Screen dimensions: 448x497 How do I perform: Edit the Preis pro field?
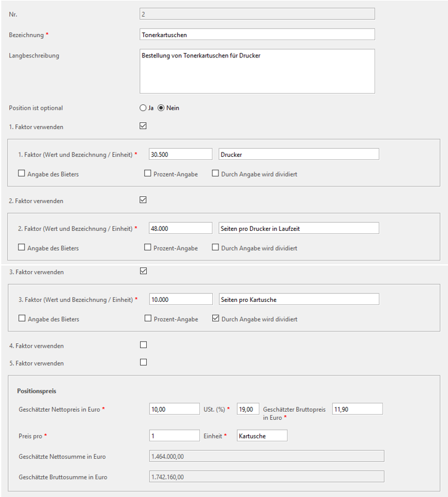(175, 435)
